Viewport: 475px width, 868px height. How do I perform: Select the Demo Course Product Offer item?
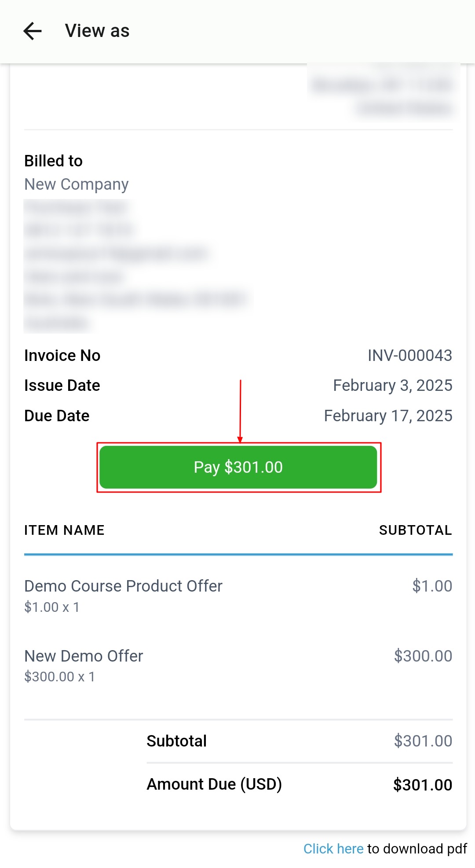point(123,586)
